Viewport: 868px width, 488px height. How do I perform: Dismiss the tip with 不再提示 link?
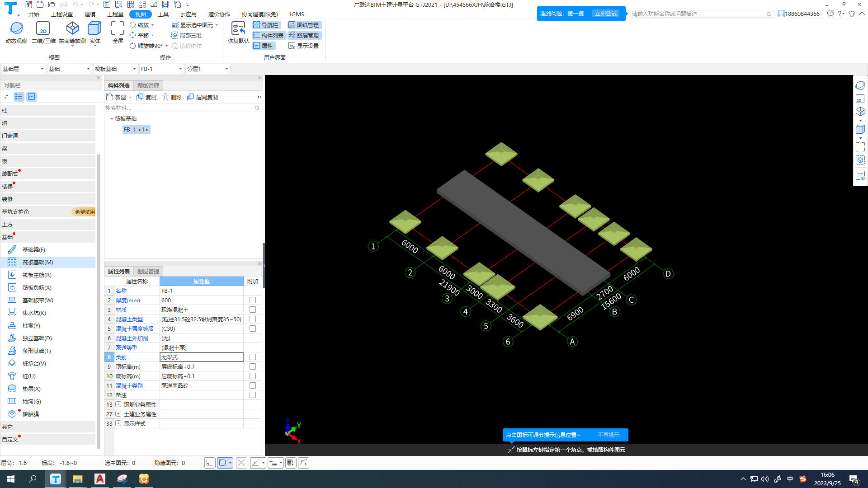click(x=608, y=435)
